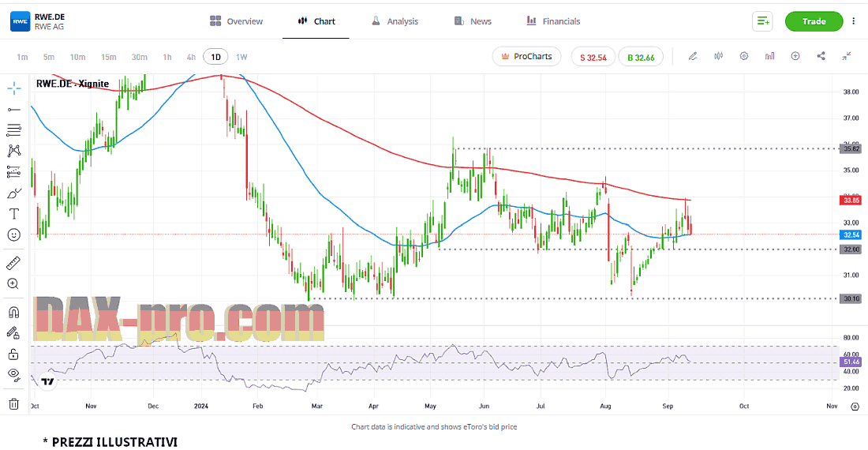Image resolution: width=868 pixels, height=450 pixels.
Task: Add a comparison with plus icon
Action: [795, 56]
